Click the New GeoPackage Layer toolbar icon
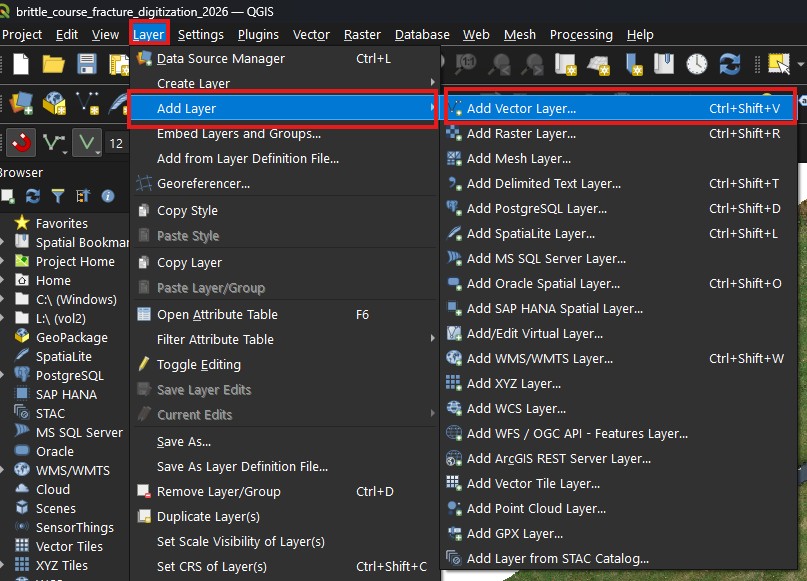The image size is (807, 581). coord(54,103)
